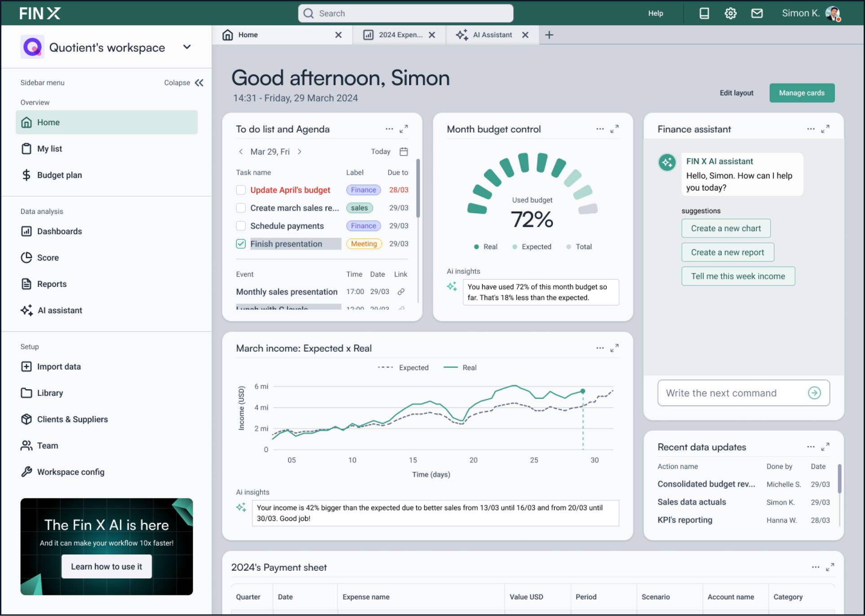Screen dimensions: 865x616
Task: Open the mail envelope icon in header
Action: [x=757, y=13]
